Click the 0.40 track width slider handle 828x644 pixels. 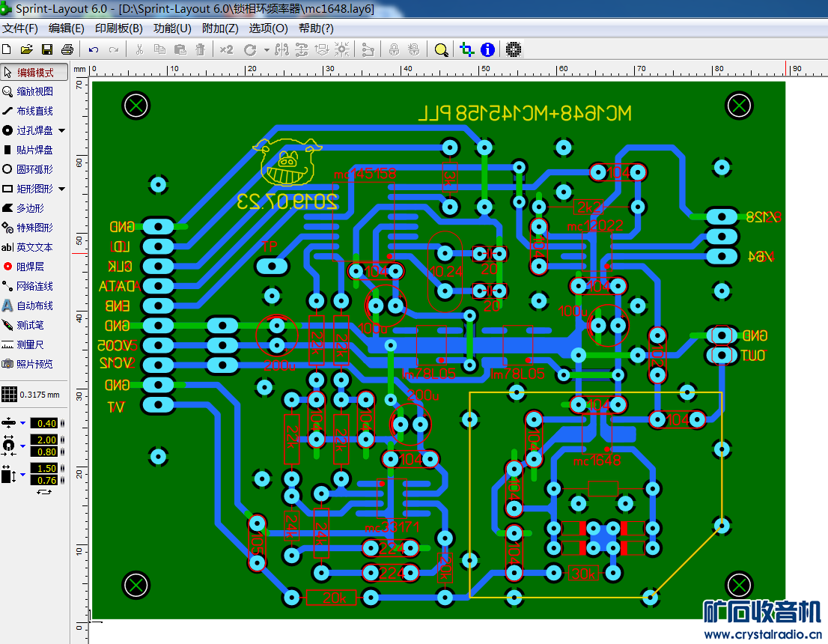(62, 423)
